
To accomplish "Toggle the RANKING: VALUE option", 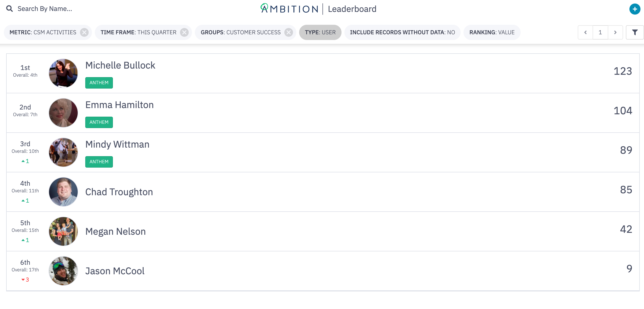I will pyautogui.click(x=492, y=32).
